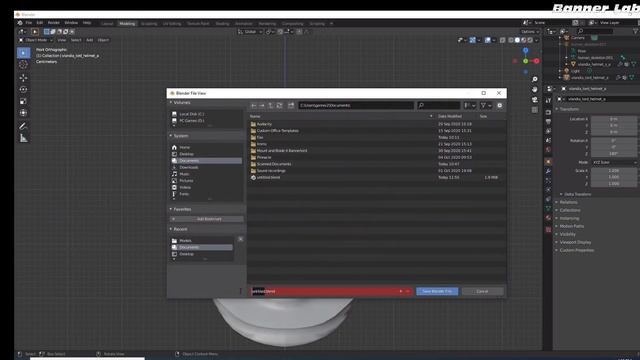Adjust the Scale X value field

point(613,171)
